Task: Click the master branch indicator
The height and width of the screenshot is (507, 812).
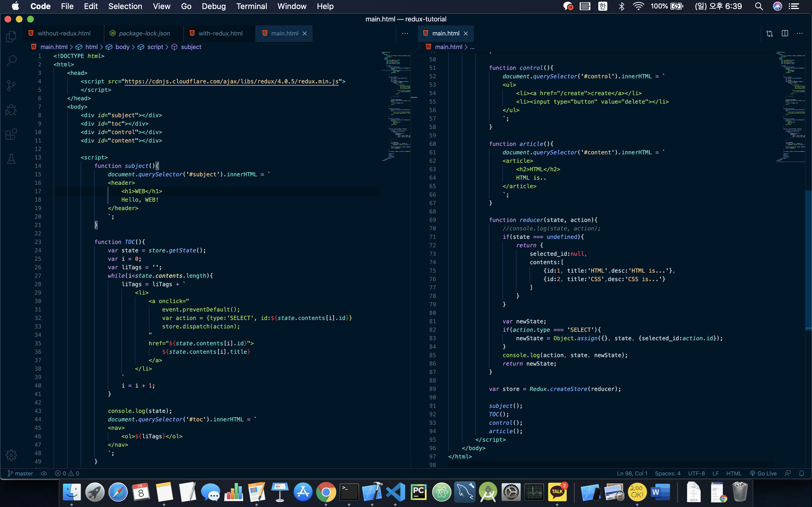Action: pyautogui.click(x=21, y=473)
